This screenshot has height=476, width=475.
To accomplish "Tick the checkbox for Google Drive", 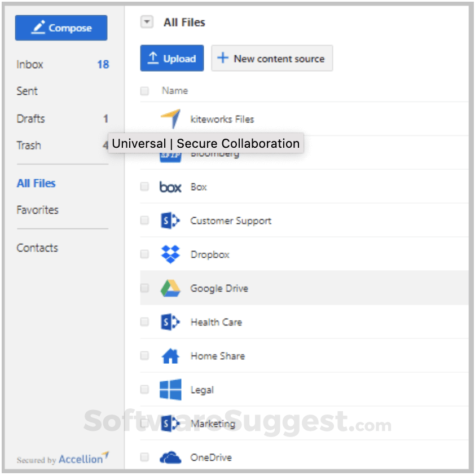I will (x=144, y=288).
